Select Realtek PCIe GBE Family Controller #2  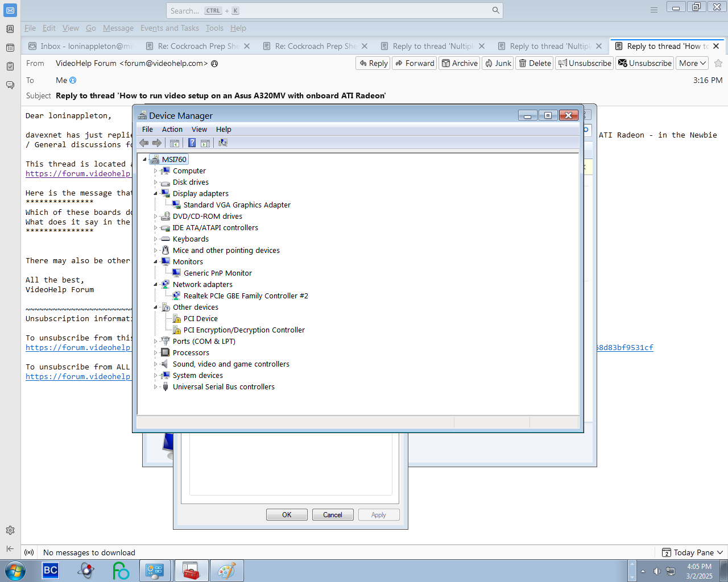[x=246, y=296]
